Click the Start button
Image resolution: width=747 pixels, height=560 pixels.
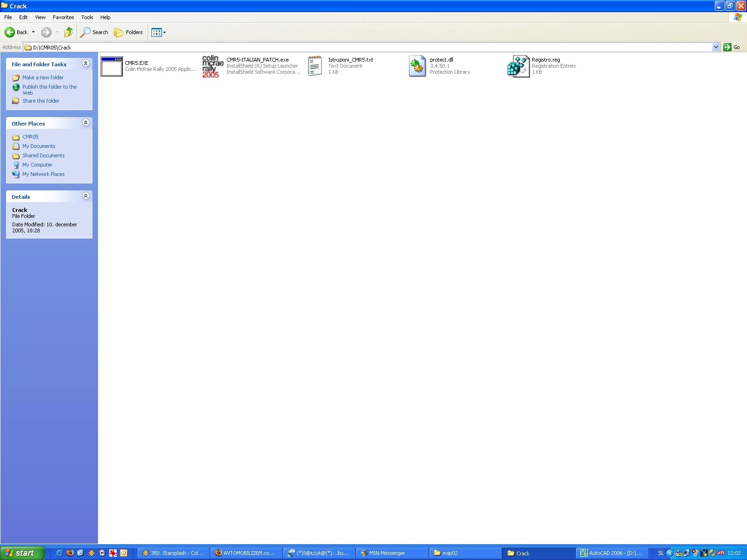[22, 553]
